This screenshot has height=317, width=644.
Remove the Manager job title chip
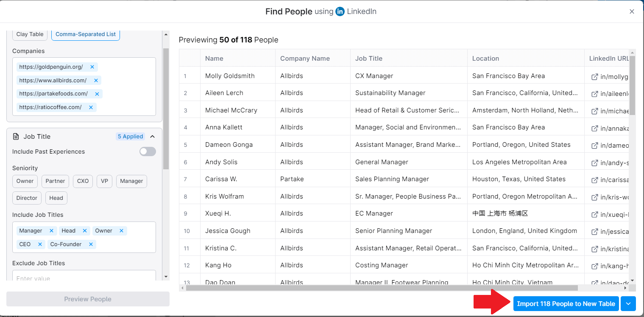[x=51, y=231]
